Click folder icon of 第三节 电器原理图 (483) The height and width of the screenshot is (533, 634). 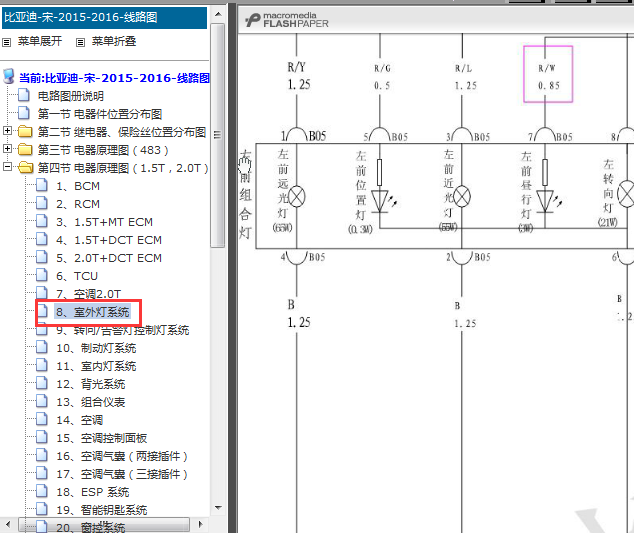pyautogui.click(x=25, y=150)
